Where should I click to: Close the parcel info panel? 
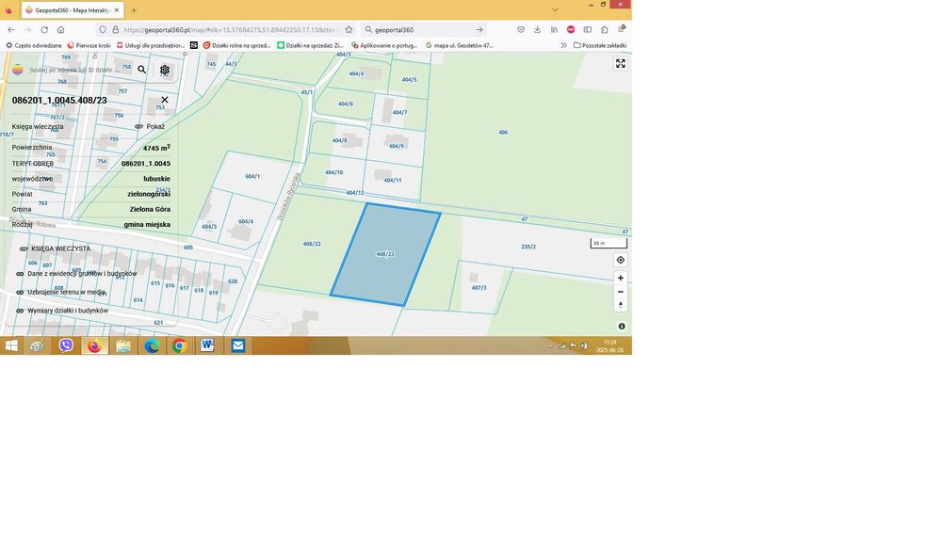(x=165, y=100)
